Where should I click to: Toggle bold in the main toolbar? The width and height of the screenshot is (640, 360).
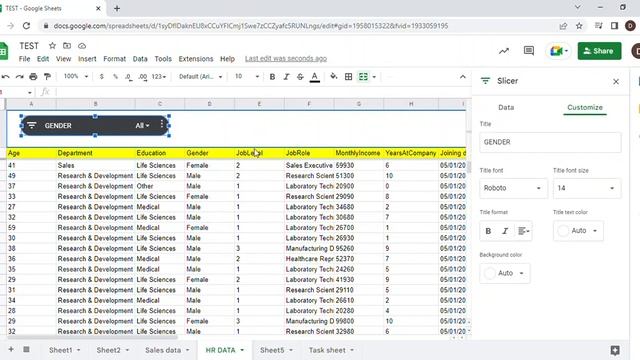pos(272,77)
